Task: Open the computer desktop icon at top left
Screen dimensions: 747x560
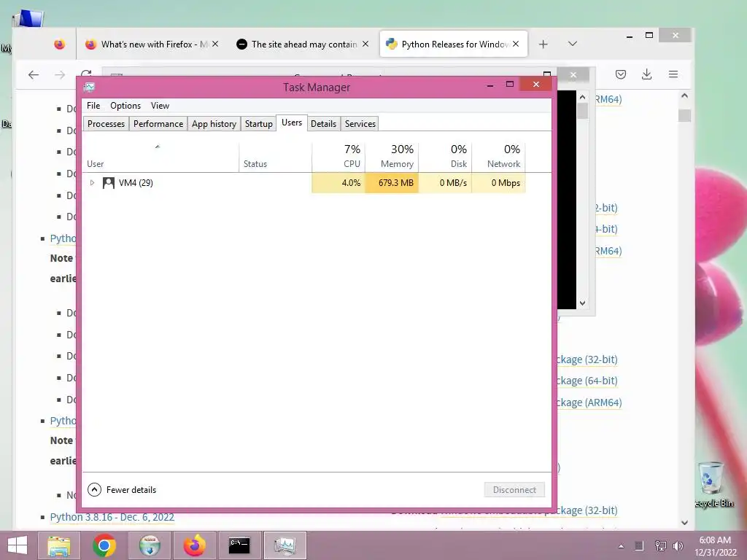Action: pos(27,19)
